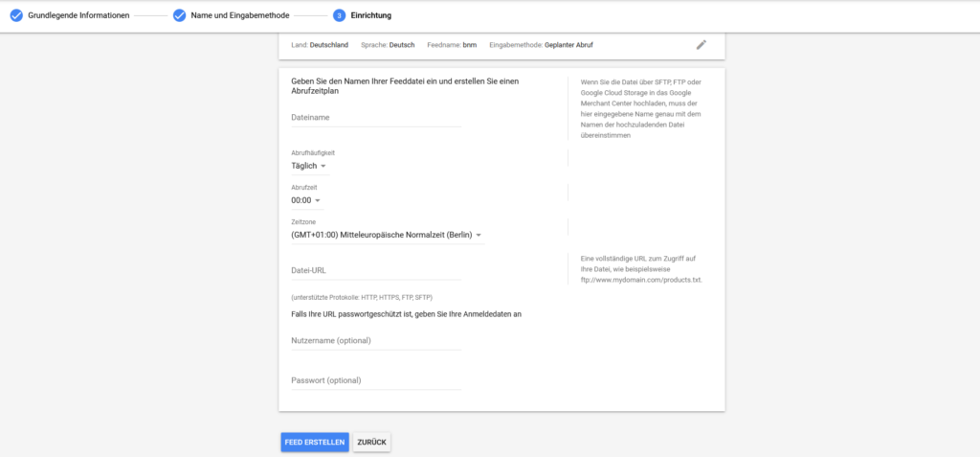
Task: Select the Einrichtung step label
Action: coord(371,15)
